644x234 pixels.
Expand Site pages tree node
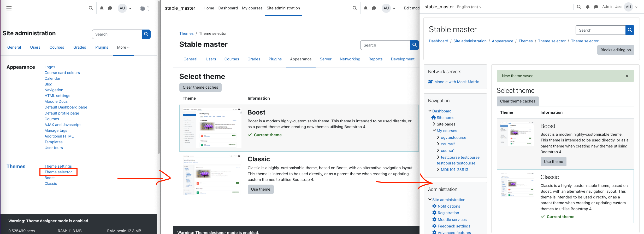click(x=434, y=124)
